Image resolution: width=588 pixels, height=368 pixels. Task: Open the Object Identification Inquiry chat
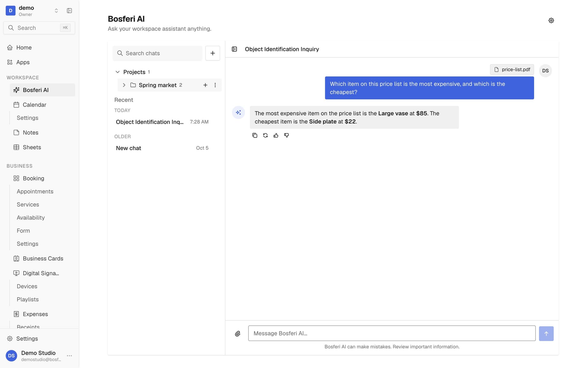(162, 122)
